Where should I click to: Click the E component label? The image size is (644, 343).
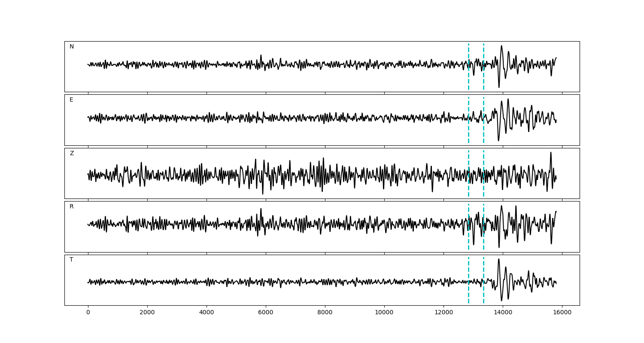point(71,100)
